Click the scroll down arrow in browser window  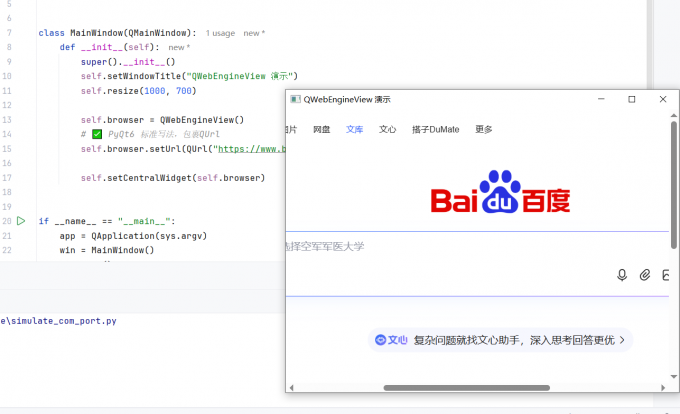(x=673, y=377)
